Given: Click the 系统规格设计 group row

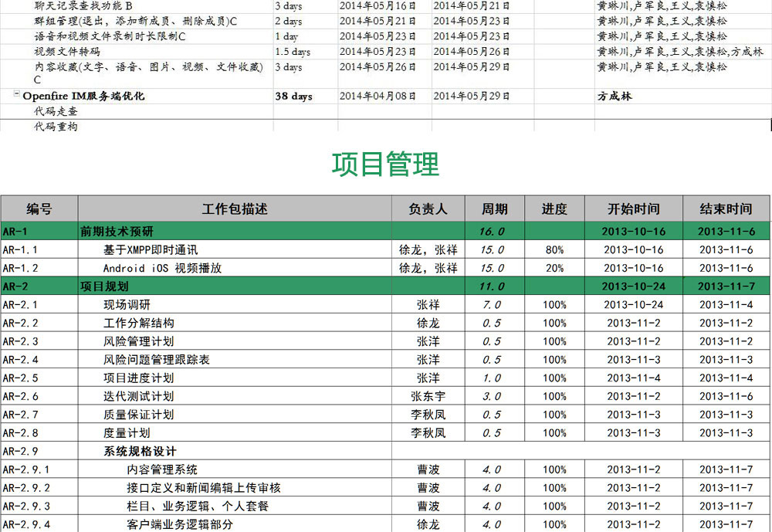Looking at the screenshot, I should [x=140, y=451].
